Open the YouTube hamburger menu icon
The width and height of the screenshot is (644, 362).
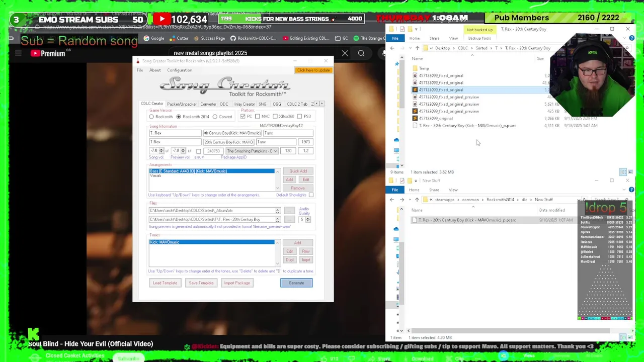tap(18, 53)
